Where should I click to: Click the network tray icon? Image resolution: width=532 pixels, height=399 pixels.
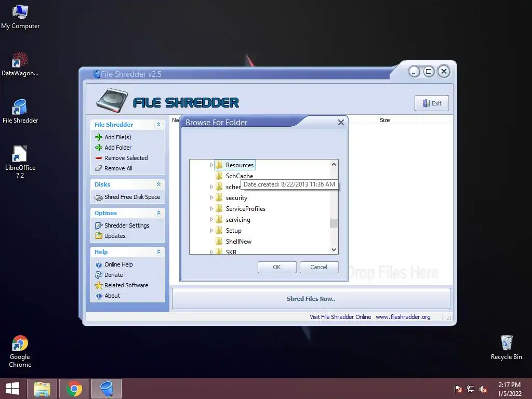[x=470, y=389]
